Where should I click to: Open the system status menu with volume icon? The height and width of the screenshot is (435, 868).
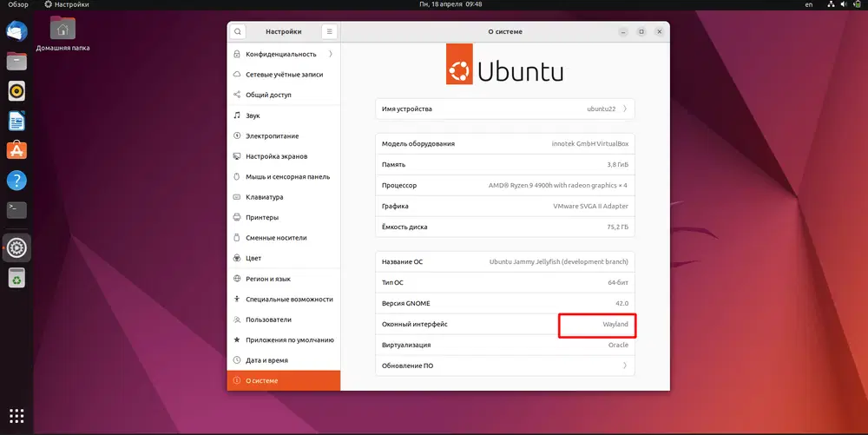(845, 4)
